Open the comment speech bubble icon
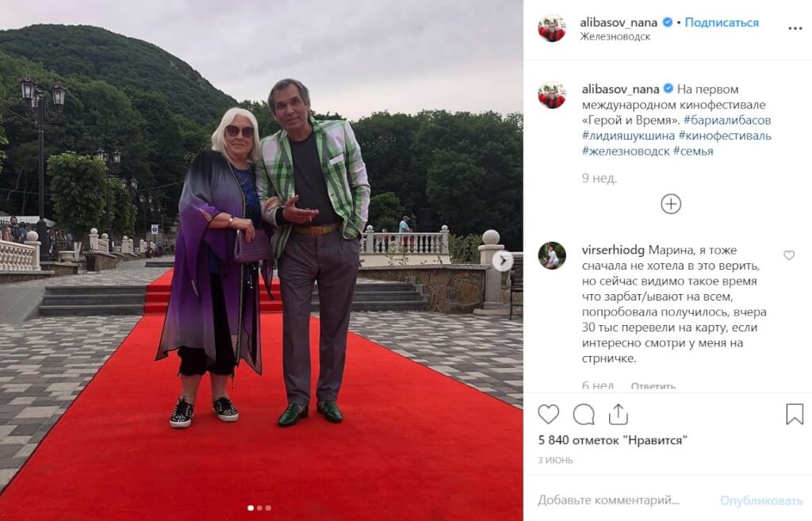This screenshot has height=521, width=812. (584, 414)
